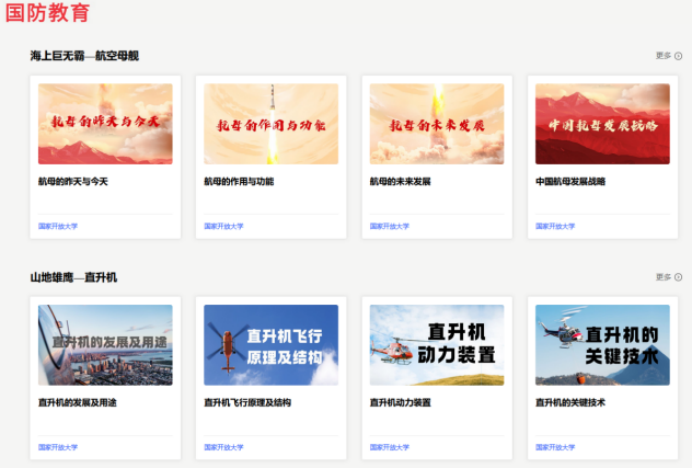Click the 航母的未来发展 course image

436,124
